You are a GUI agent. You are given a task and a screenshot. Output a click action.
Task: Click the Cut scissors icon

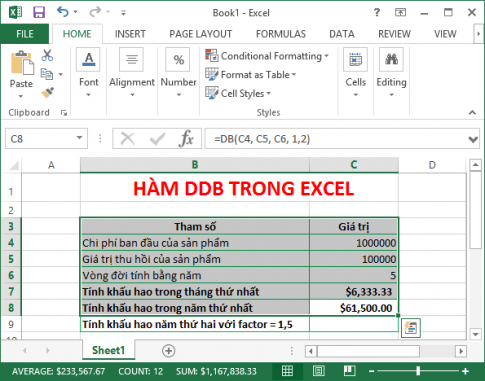(47, 55)
